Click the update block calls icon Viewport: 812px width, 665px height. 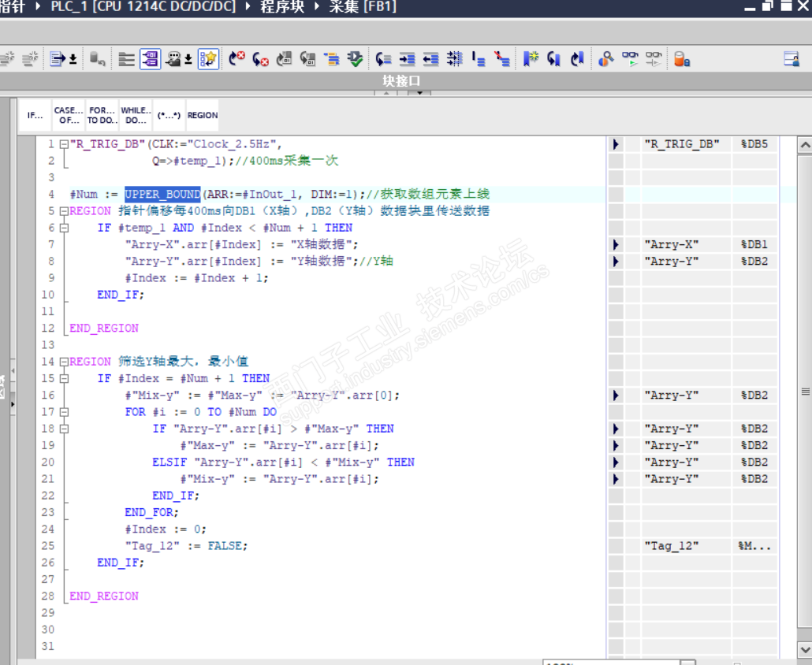[x=284, y=59]
